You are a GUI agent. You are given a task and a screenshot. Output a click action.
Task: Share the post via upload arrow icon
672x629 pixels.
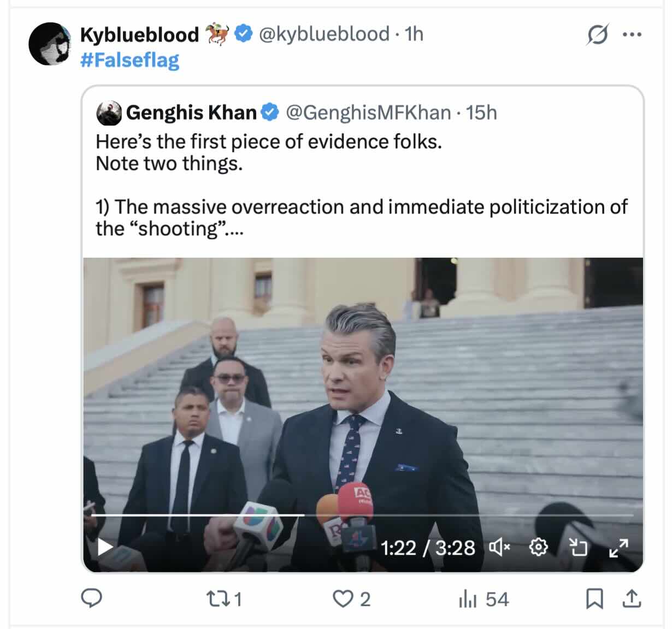pos(632,599)
